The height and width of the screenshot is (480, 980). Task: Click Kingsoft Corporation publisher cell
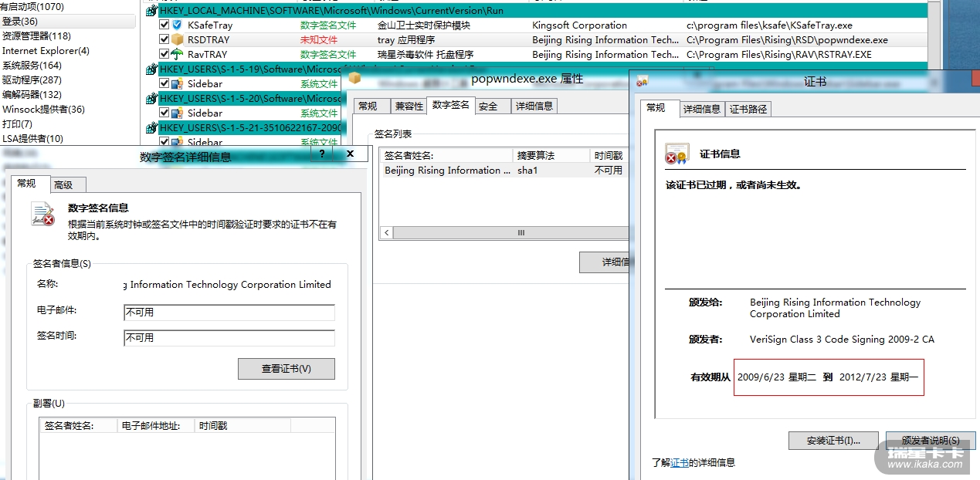tap(580, 25)
